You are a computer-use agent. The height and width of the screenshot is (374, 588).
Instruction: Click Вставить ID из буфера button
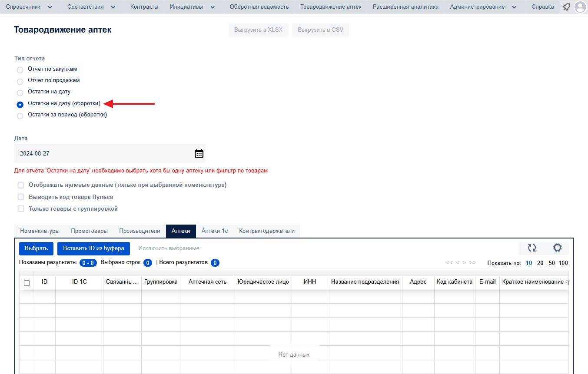[93, 248]
